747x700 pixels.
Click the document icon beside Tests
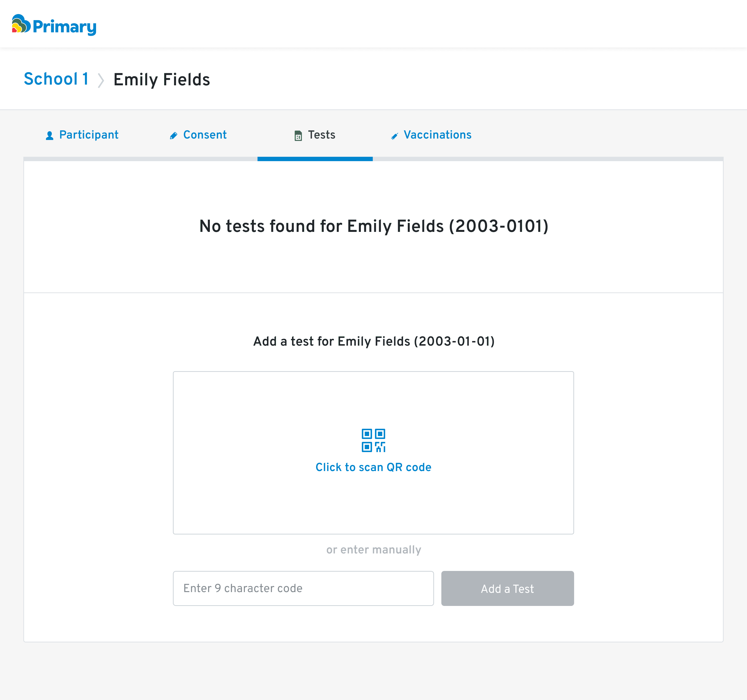pyautogui.click(x=298, y=136)
